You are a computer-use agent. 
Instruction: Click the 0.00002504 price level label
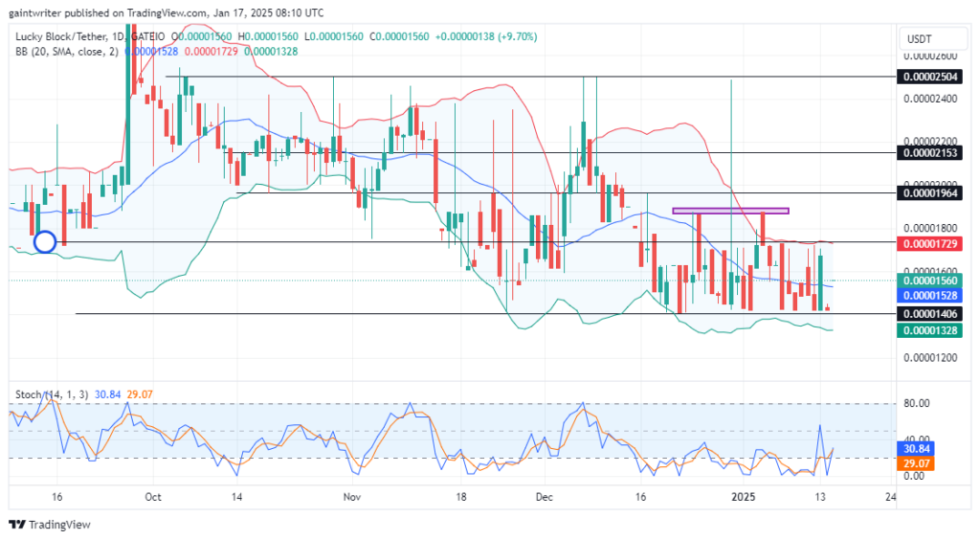coord(930,77)
